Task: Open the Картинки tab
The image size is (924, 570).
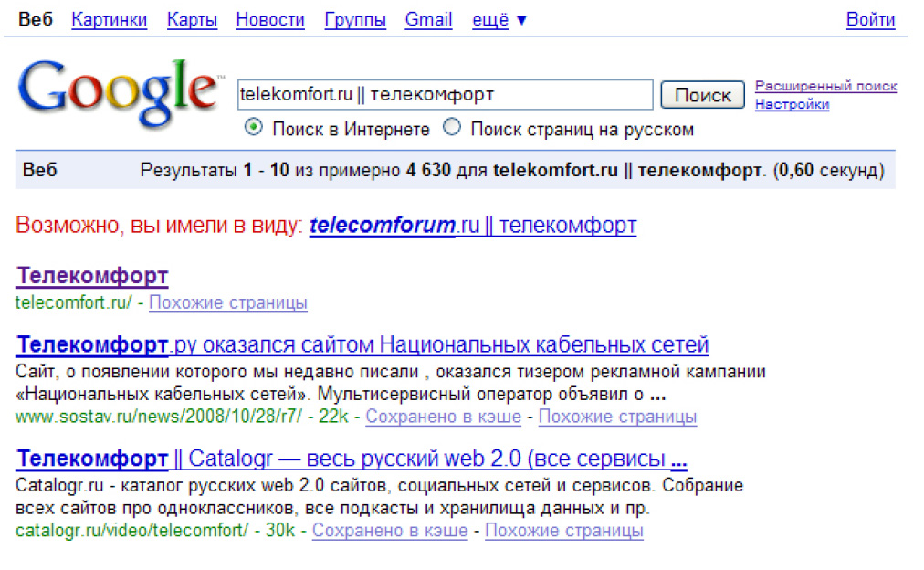Action: tap(109, 19)
